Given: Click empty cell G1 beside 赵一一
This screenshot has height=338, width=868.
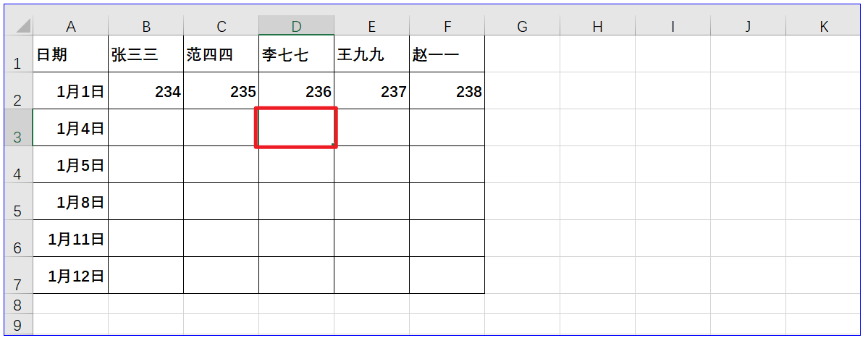Looking at the screenshot, I should click(x=522, y=54).
